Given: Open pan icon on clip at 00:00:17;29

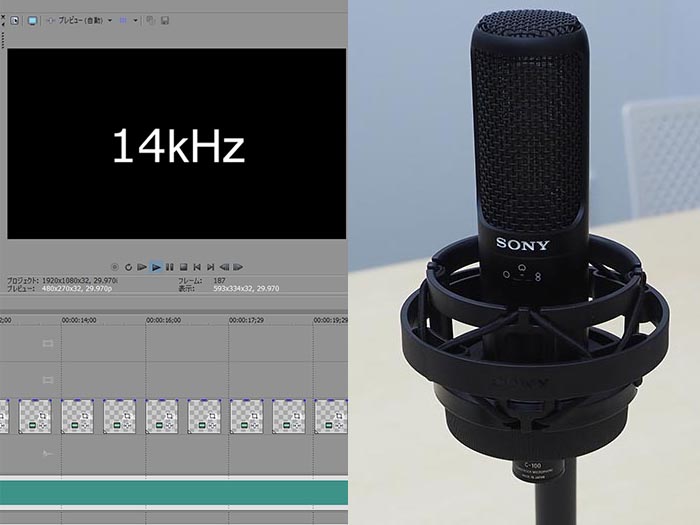Looking at the screenshot, I should pos(254,425).
